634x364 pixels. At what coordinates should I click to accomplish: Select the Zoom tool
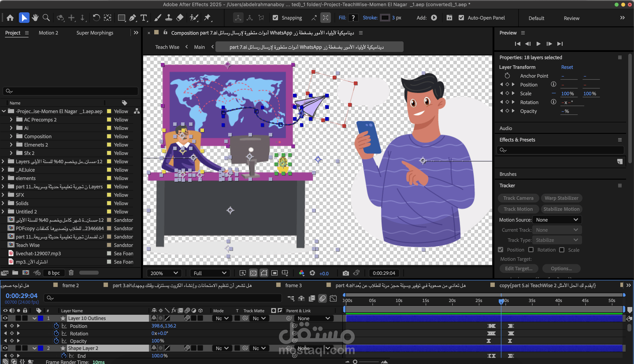coord(46,18)
